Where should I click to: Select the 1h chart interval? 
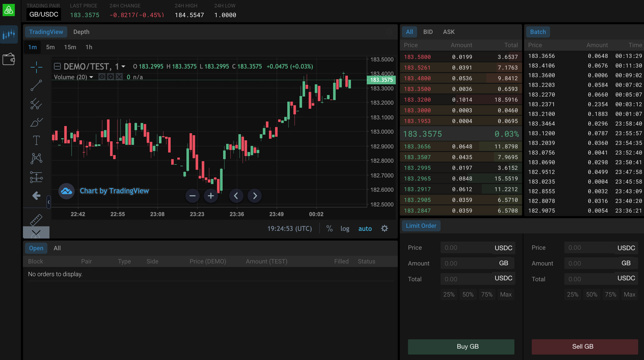[x=89, y=47]
